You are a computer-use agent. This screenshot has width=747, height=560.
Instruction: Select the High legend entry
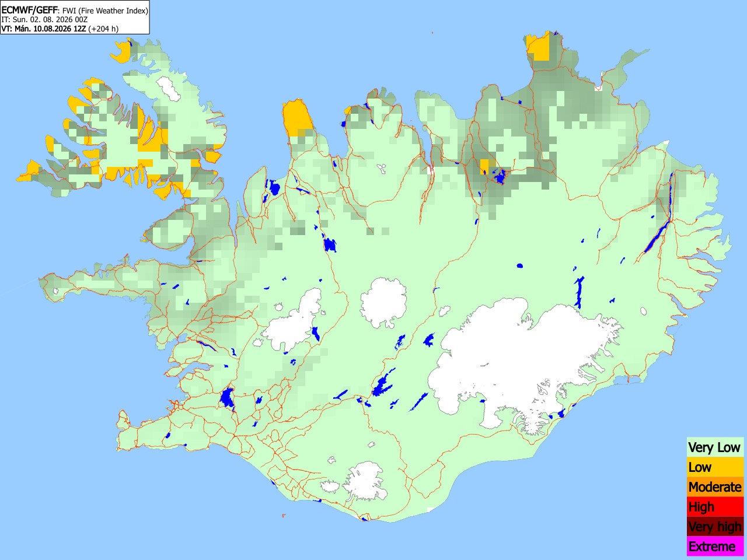[715, 507]
